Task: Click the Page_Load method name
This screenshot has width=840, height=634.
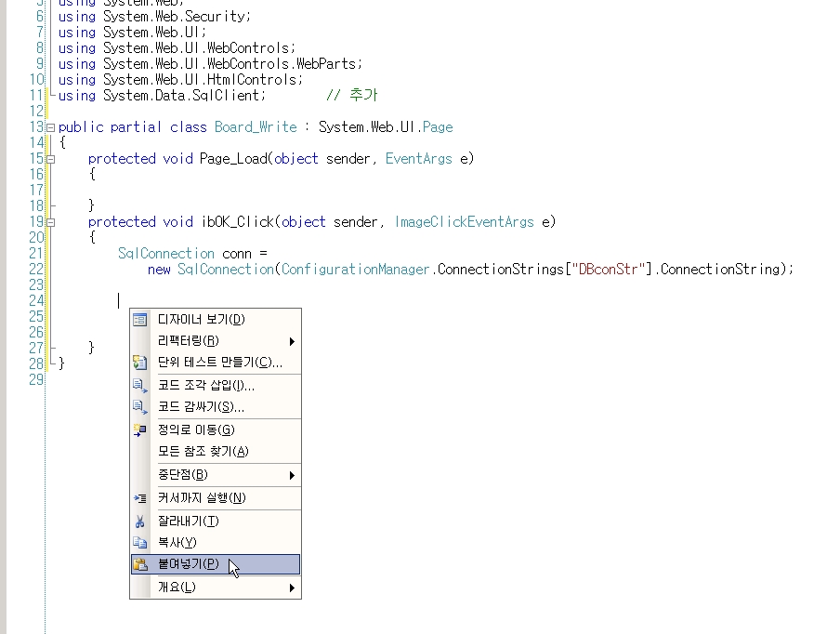Action: 233,159
